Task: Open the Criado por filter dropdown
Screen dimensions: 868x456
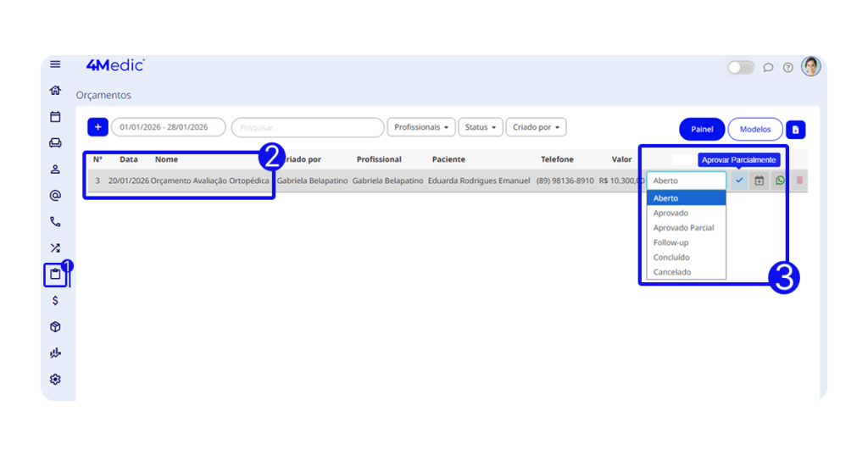Action: point(537,127)
